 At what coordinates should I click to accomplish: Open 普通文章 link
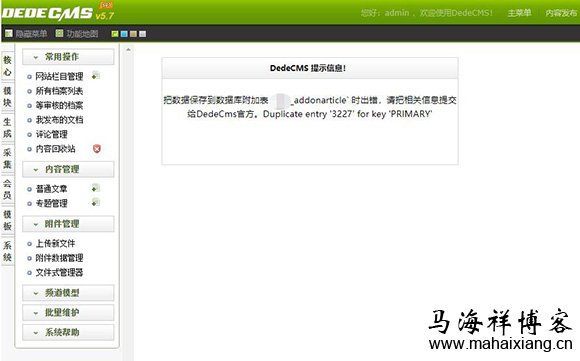click(x=51, y=189)
